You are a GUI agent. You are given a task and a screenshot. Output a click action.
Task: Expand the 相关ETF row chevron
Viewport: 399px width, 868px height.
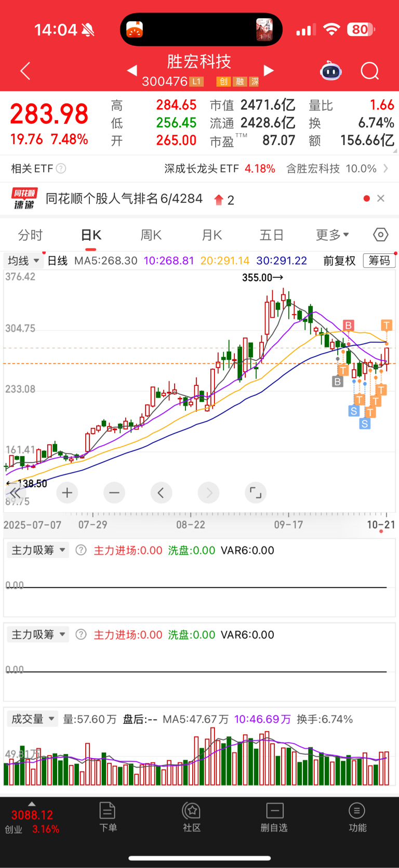pyautogui.click(x=385, y=169)
